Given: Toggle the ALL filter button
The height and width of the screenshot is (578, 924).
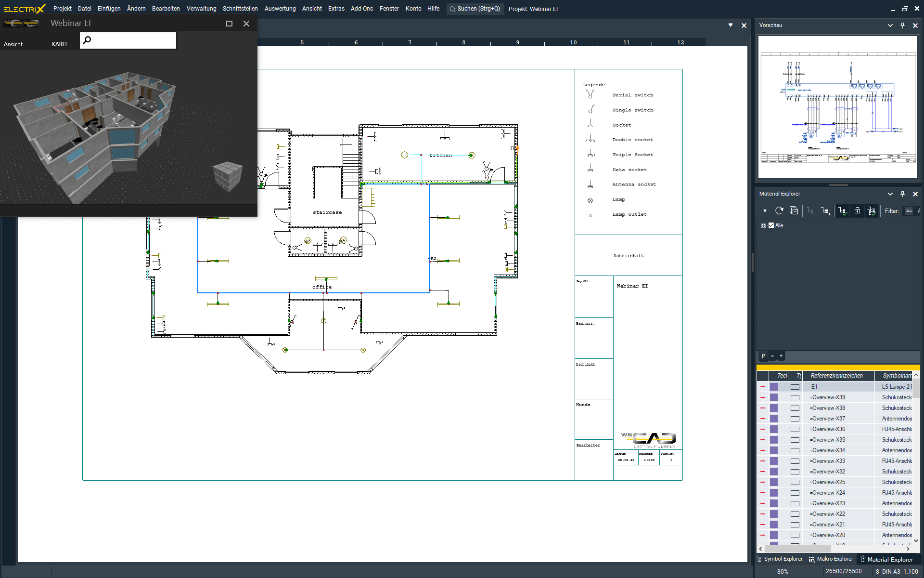Looking at the screenshot, I should point(909,210).
